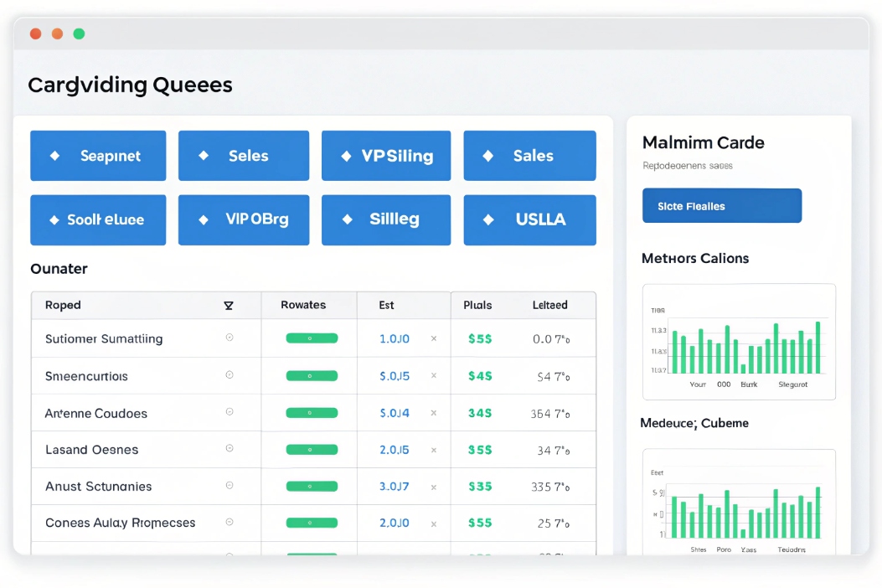Click the Soolt eluee button
This screenshot has width=882, height=588.
98,220
